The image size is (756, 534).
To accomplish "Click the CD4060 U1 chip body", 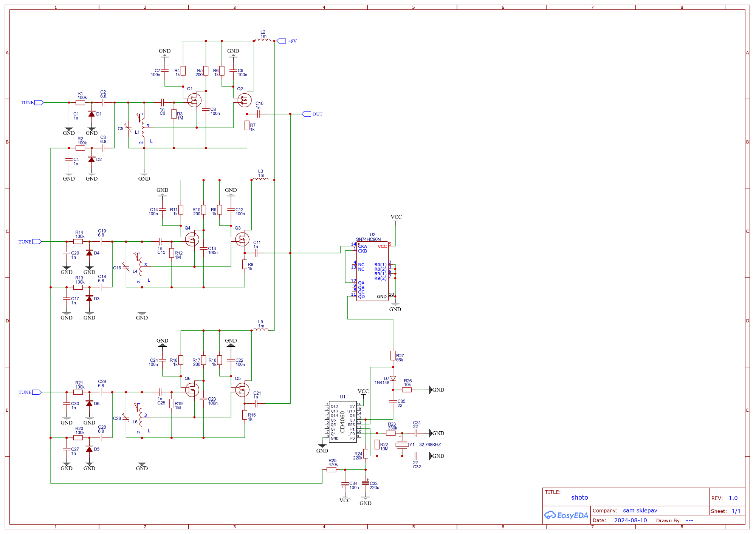I will [x=342, y=421].
